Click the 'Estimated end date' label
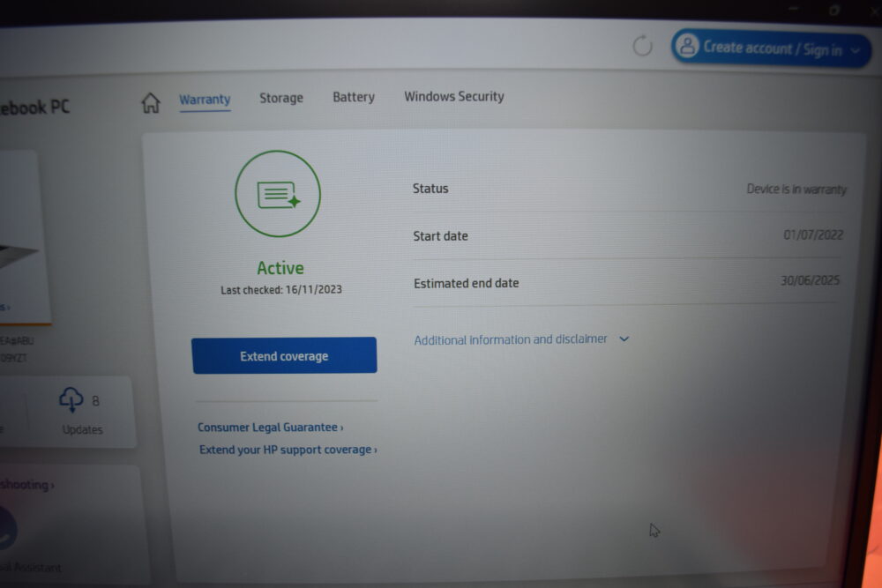The width and height of the screenshot is (882, 588). point(467,283)
